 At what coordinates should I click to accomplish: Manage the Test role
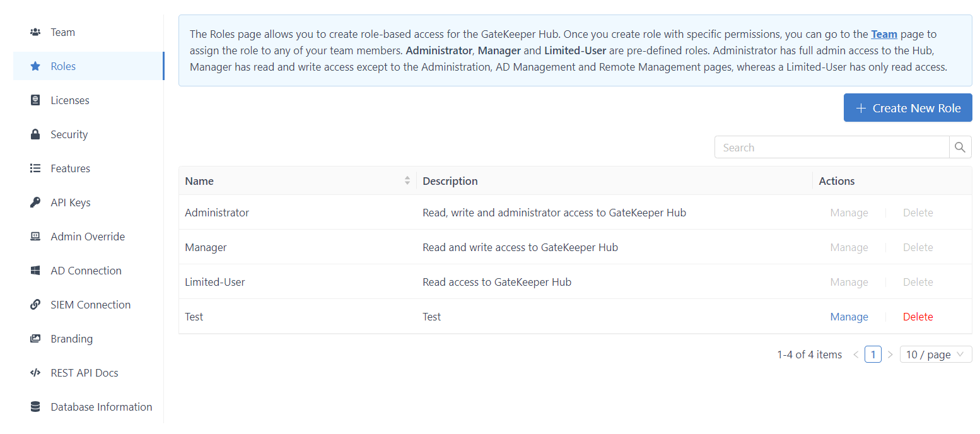coord(849,317)
